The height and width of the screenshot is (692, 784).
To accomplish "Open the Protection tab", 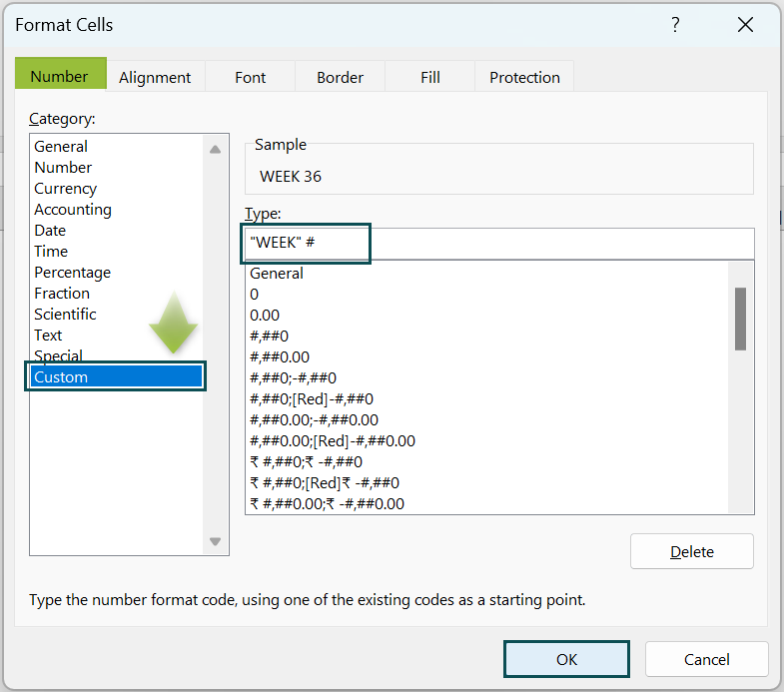I will pos(524,77).
